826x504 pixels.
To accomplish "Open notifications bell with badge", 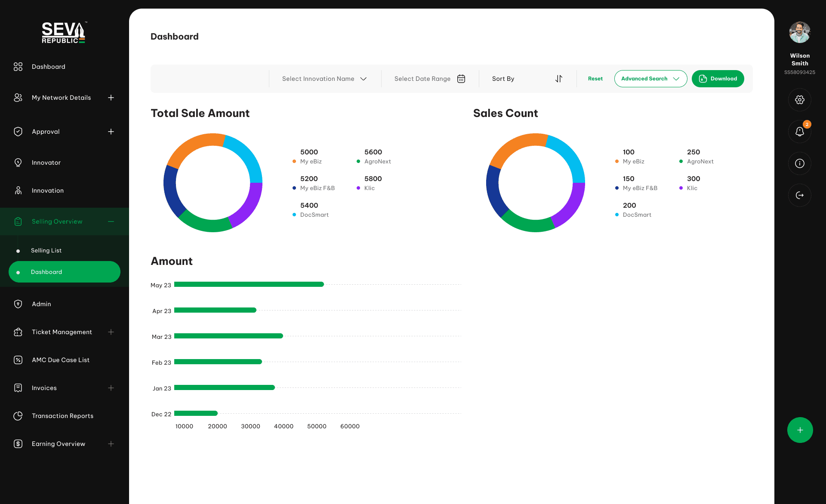I will tap(800, 132).
